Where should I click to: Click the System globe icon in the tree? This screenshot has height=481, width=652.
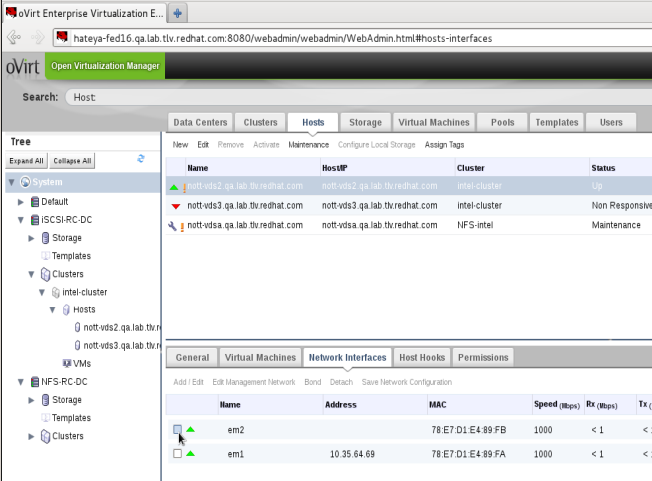[x=25, y=182]
